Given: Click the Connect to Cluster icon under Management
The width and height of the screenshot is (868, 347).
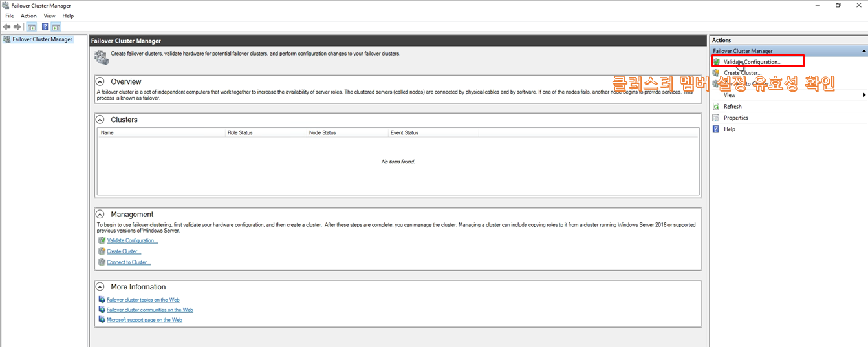Looking at the screenshot, I should click(102, 262).
